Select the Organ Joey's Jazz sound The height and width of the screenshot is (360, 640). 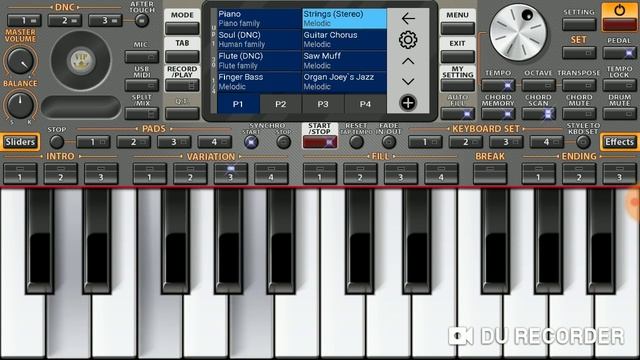pyautogui.click(x=344, y=82)
